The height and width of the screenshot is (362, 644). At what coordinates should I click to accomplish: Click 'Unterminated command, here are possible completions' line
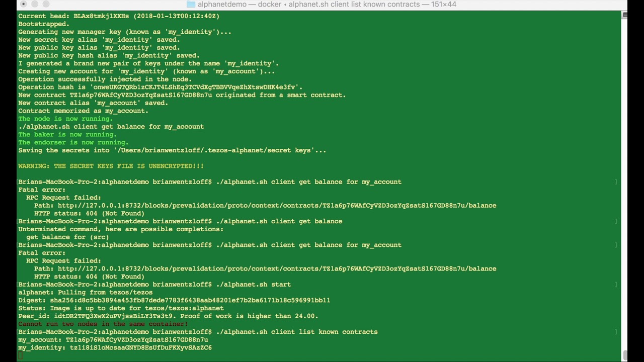[121, 229]
